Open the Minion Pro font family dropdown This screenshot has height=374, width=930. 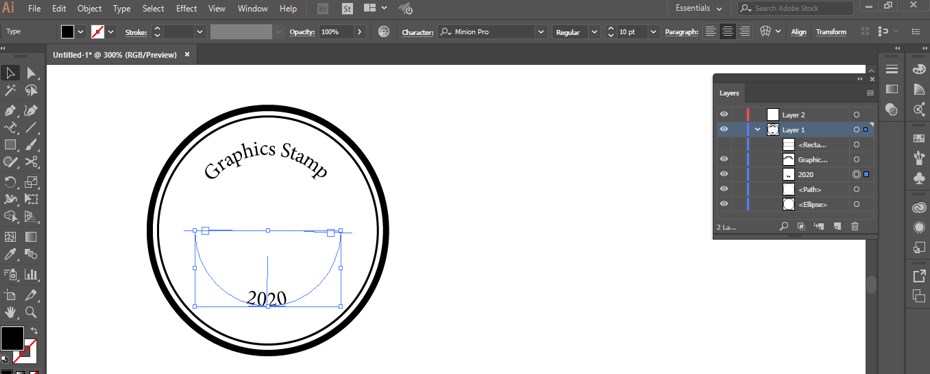click(541, 32)
